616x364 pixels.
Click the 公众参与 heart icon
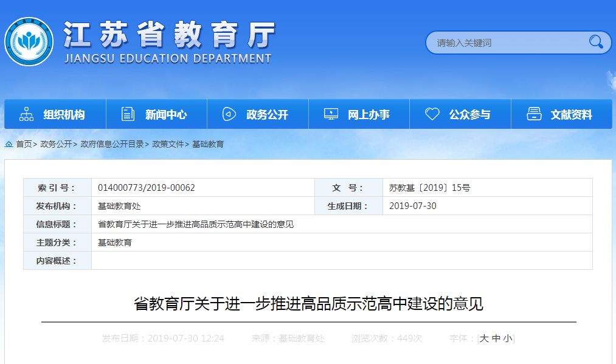click(x=432, y=114)
